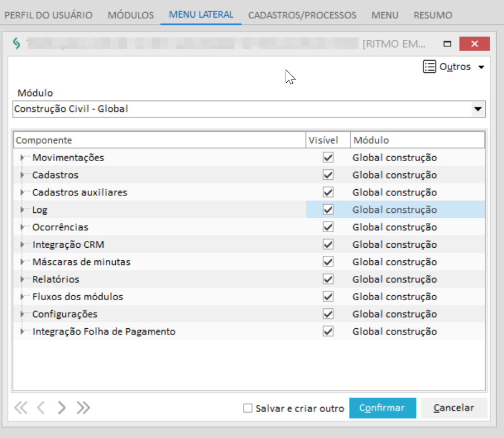Expand the Configurações tree node
504x438 pixels.
point(23,314)
